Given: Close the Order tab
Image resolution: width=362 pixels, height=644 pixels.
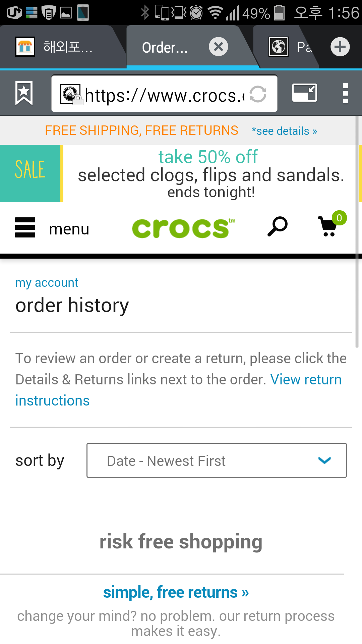Looking at the screenshot, I should tap(219, 47).
